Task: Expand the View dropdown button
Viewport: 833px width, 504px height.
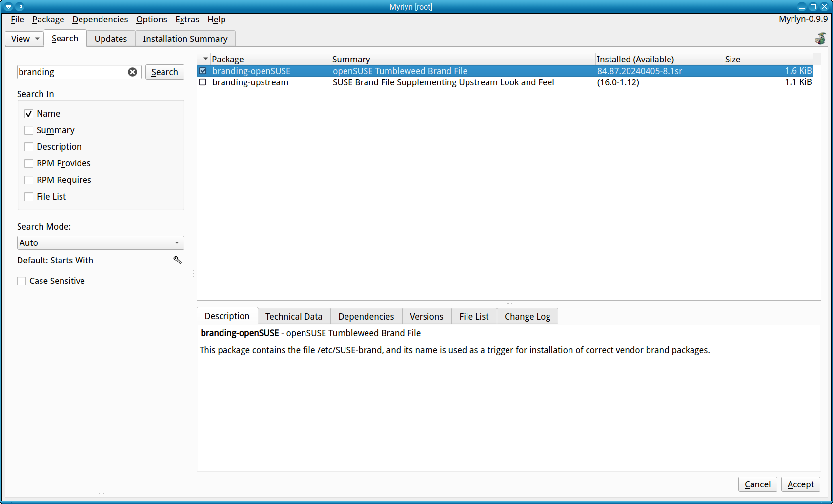Action: [25, 39]
